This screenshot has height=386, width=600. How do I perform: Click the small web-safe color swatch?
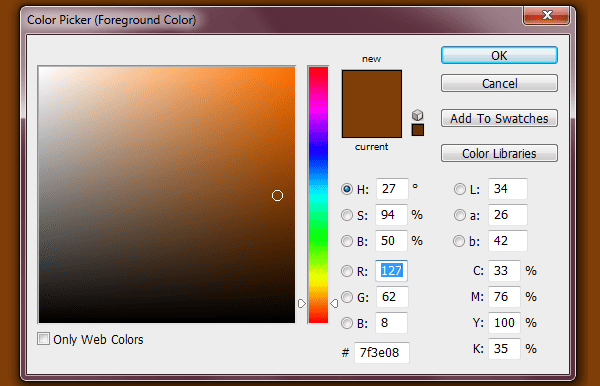(417, 130)
